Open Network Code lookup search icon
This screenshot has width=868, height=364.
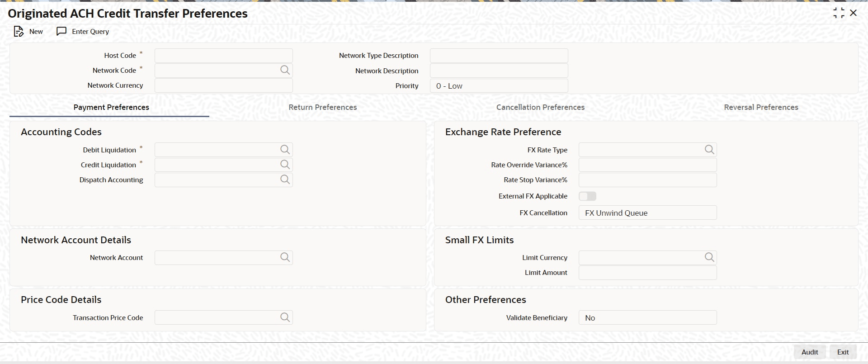point(285,70)
